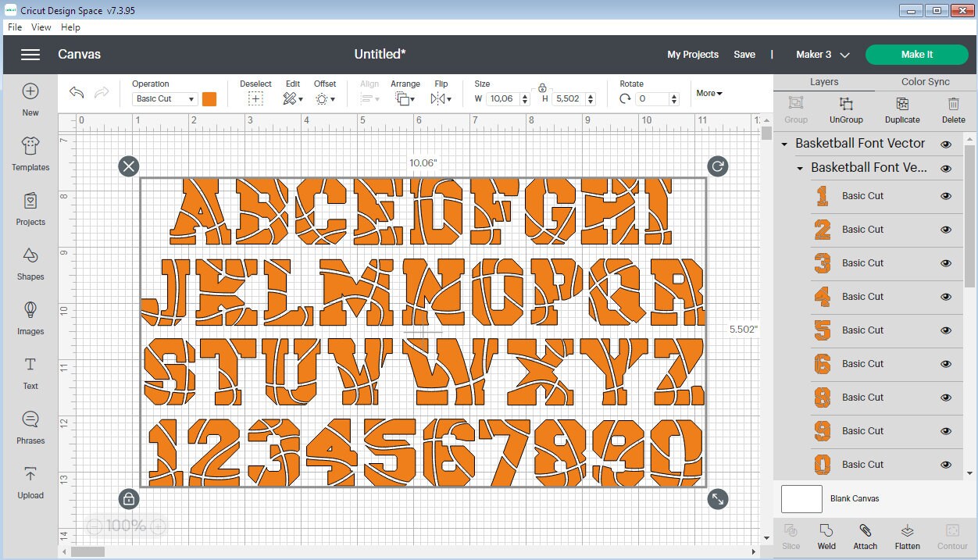The height and width of the screenshot is (560, 978).
Task: Collapse the Basketball Font Vector group
Action: [783, 144]
